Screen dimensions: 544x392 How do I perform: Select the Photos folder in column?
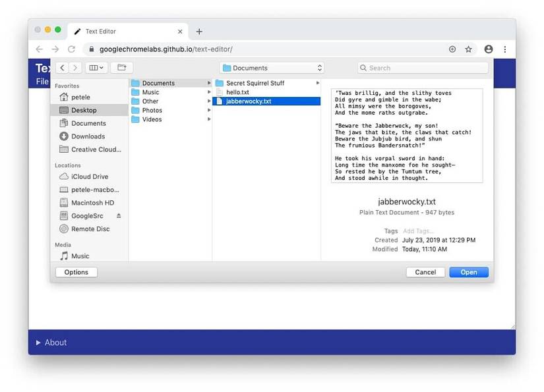pos(171,110)
